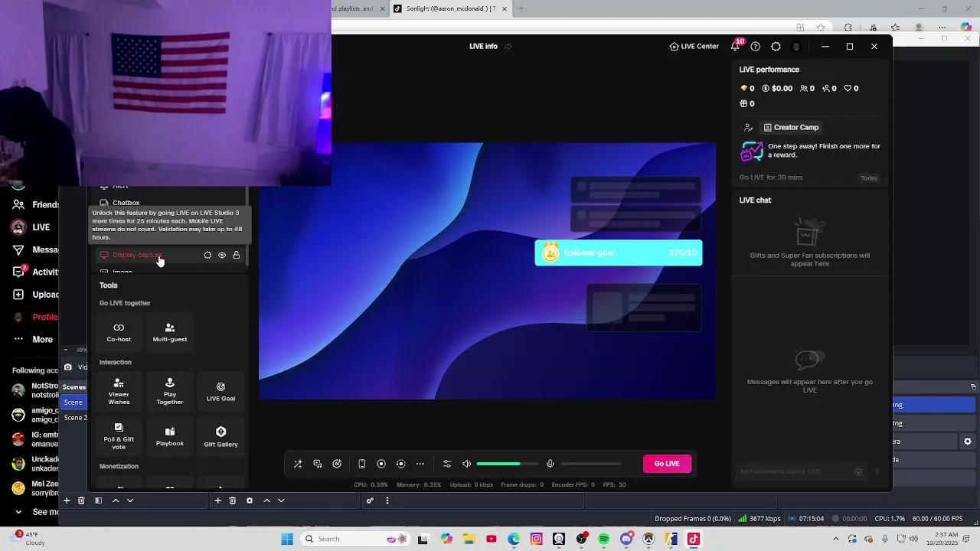This screenshot has width=980, height=551.
Task: Switch to the Sonlight TikTok browser tab
Action: click(450, 9)
